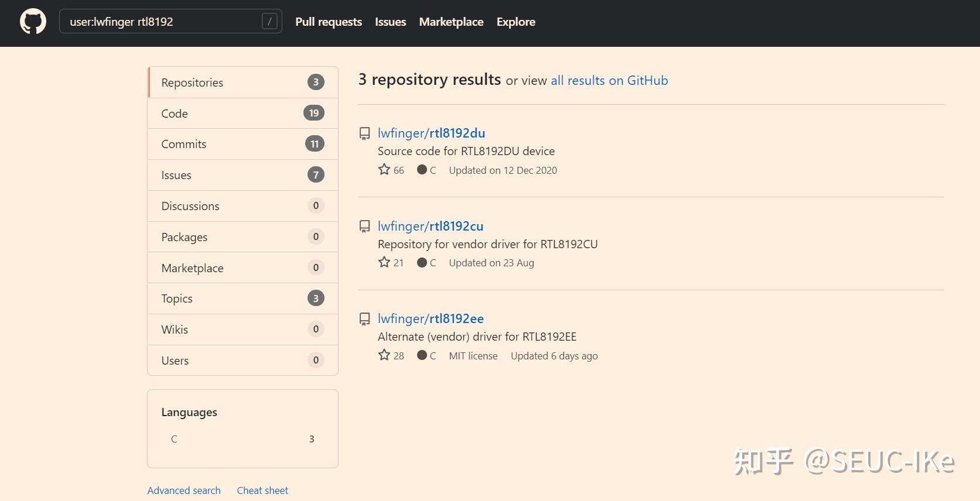The image size is (980, 501).
Task: Filter results by C language
Action: [174, 439]
